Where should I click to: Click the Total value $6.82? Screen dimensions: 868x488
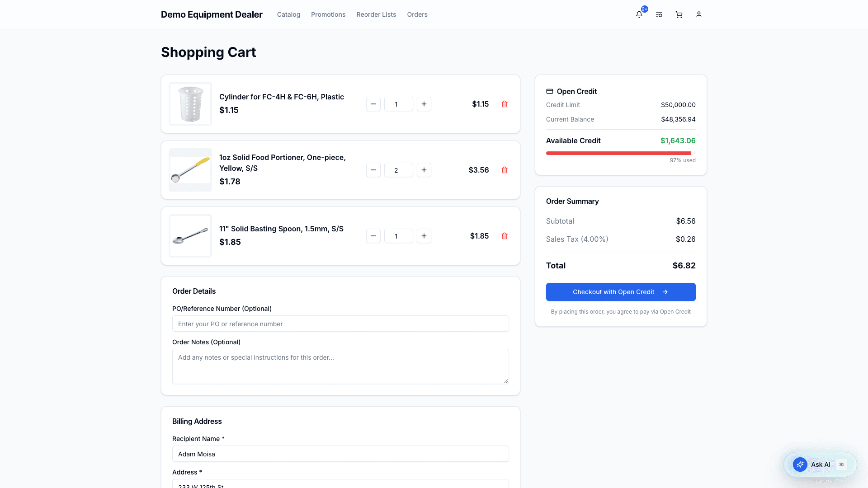684,266
